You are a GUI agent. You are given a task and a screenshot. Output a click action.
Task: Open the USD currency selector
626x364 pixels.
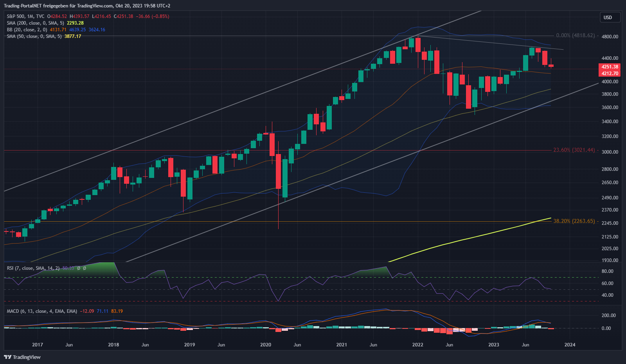pyautogui.click(x=610, y=17)
